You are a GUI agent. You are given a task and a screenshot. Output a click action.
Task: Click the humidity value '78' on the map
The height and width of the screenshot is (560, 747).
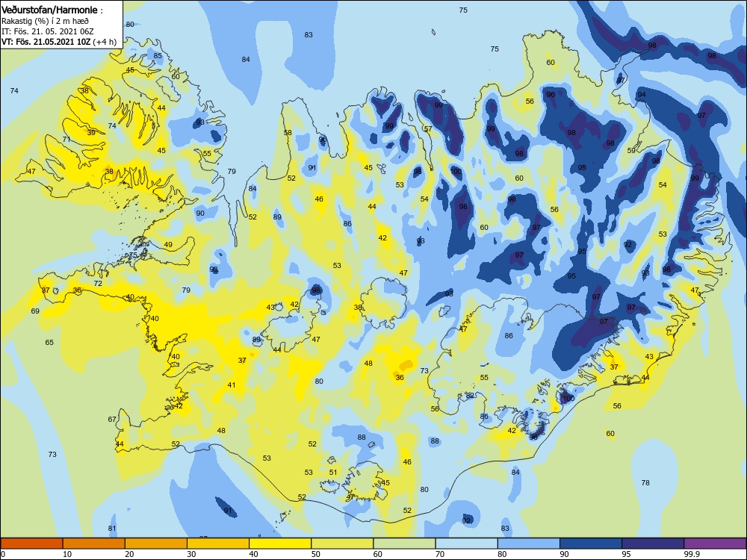pos(645,483)
